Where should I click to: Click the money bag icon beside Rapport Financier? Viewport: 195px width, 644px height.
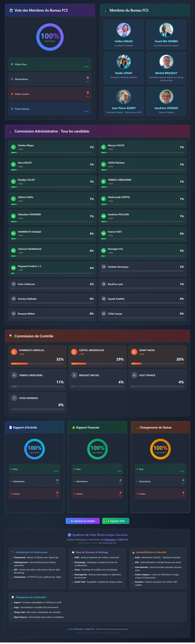point(74,427)
